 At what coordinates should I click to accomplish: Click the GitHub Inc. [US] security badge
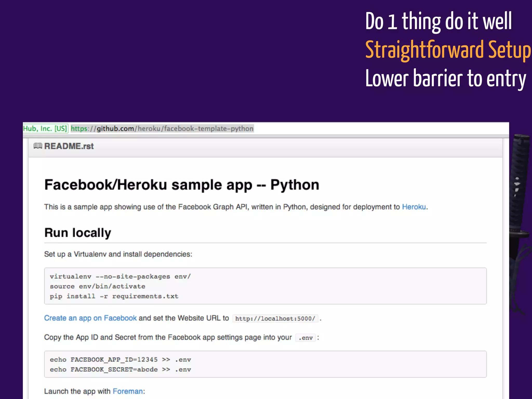(x=45, y=129)
